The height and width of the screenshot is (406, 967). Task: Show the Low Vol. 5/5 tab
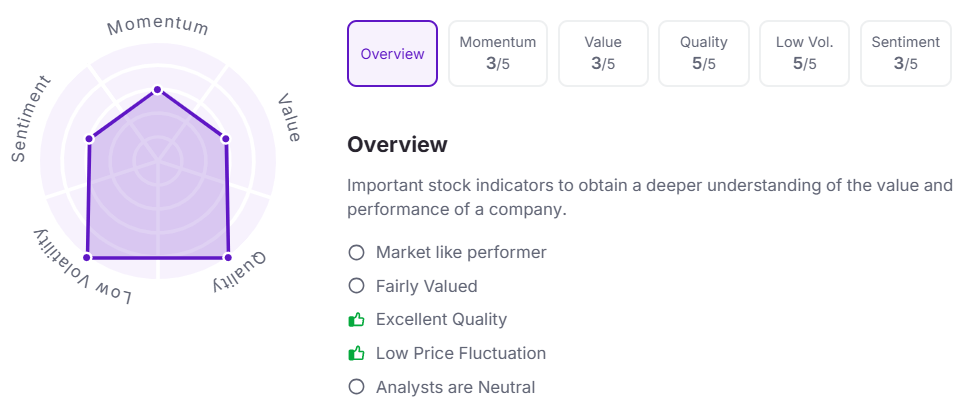(804, 54)
